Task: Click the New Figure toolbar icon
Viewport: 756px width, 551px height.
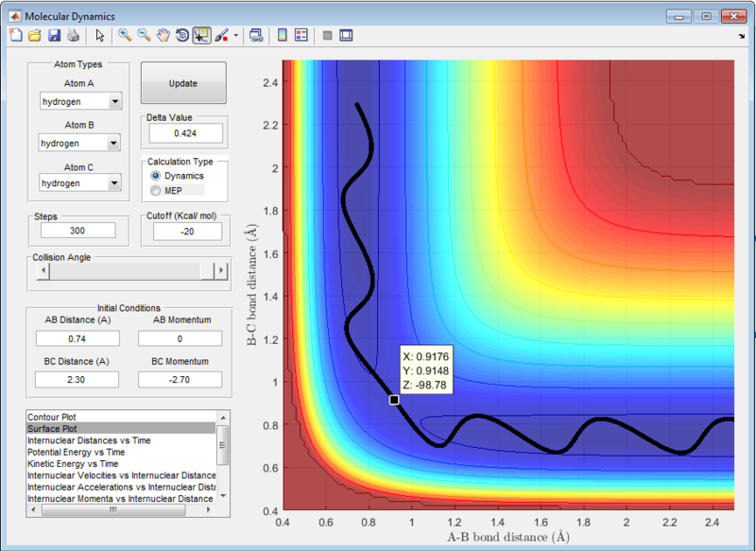Action: [15, 36]
